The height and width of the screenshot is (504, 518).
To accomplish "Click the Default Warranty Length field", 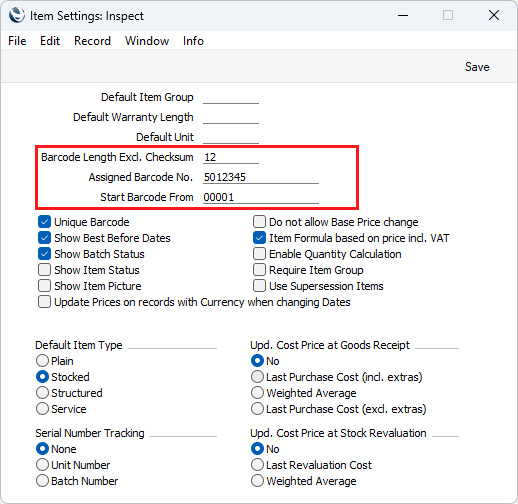I will pos(231,117).
